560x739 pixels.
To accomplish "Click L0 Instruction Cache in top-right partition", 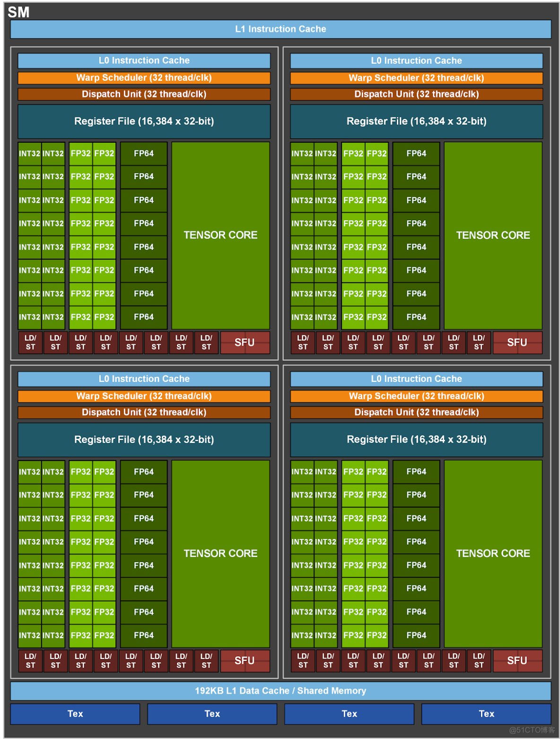I will tap(417, 61).
